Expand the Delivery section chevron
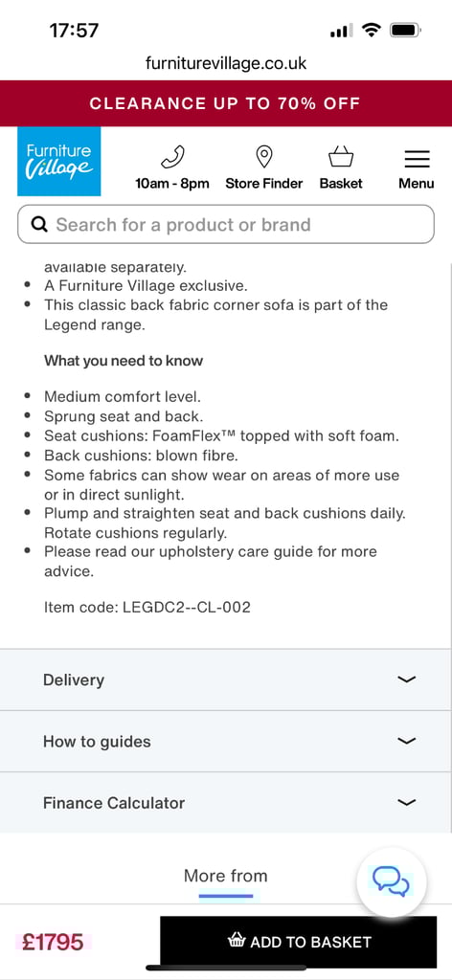Screen dimensions: 452x980 click(x=406, y=679)
